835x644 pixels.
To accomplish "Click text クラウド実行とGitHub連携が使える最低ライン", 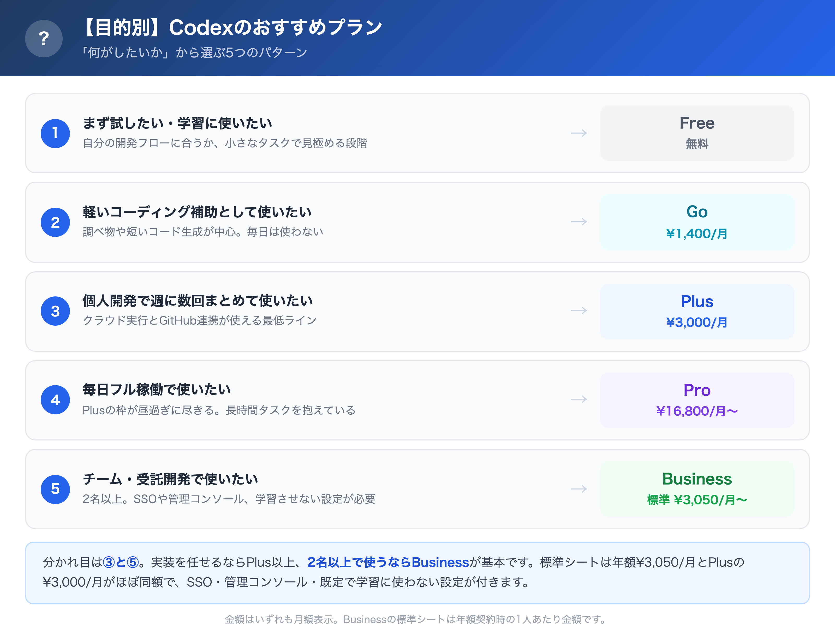I will pyautogui.click(x=200, y=320).
